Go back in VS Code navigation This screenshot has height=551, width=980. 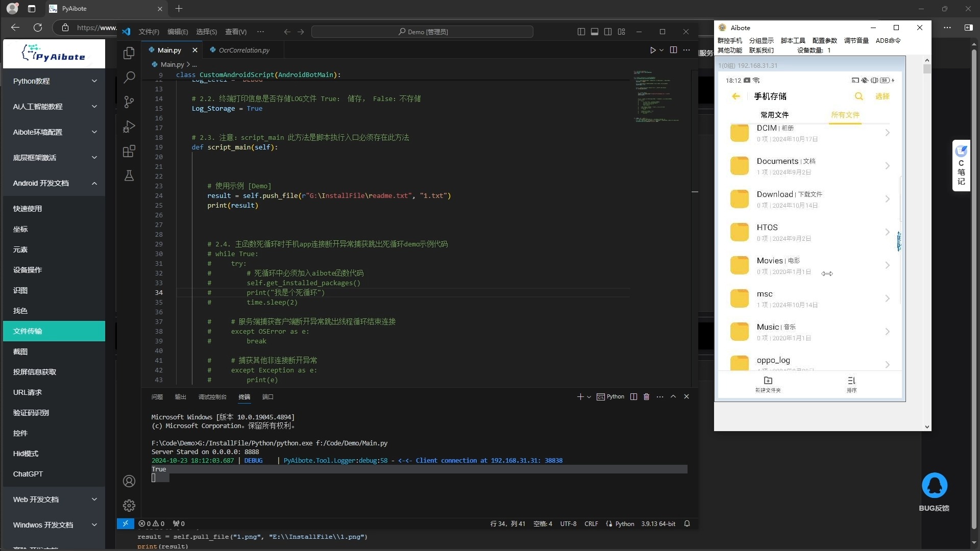click(287, 32)
